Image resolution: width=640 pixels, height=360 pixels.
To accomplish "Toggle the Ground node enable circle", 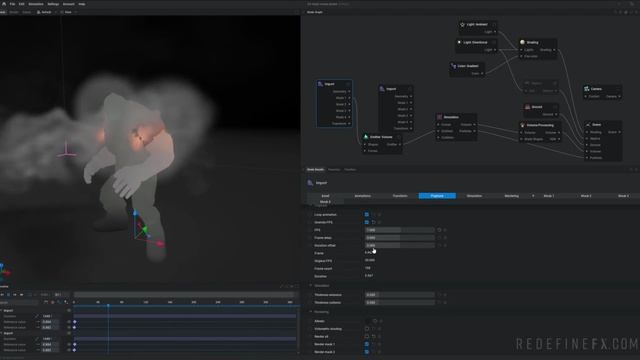I will 555,107.
